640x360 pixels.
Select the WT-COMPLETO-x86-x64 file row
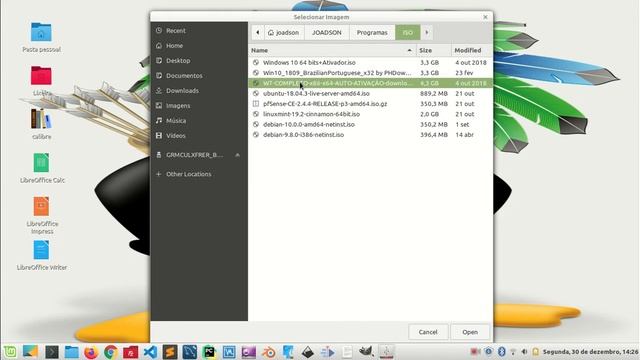click(370, 83)
